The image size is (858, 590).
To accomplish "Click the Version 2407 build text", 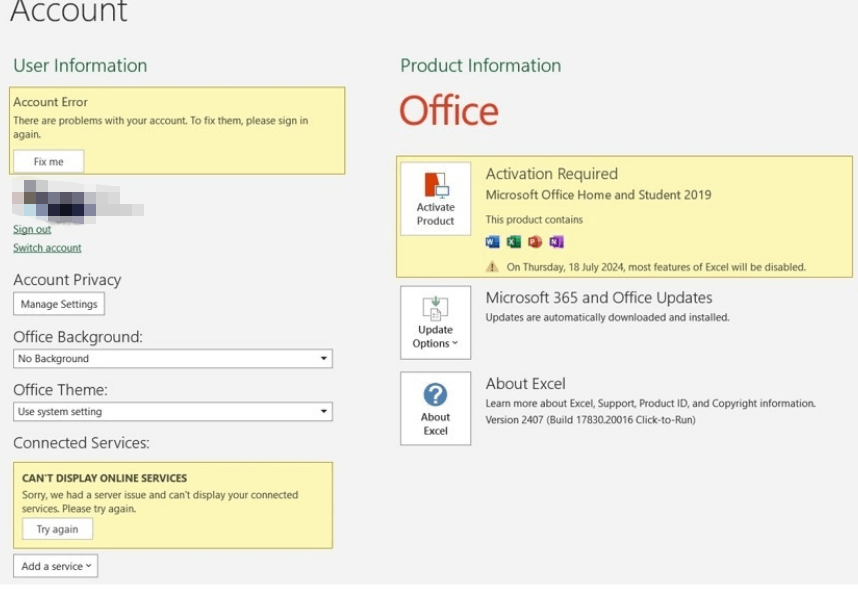I will coord(590,420).
